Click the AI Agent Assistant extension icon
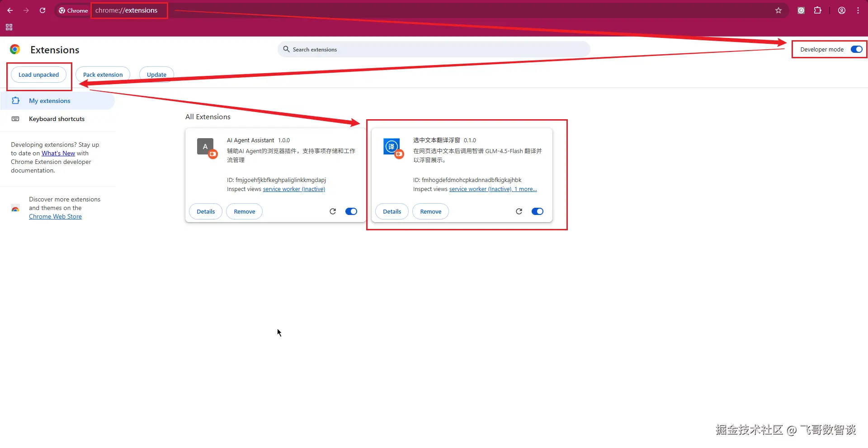Viewport: 868px width, 448px height. [206, 147]
